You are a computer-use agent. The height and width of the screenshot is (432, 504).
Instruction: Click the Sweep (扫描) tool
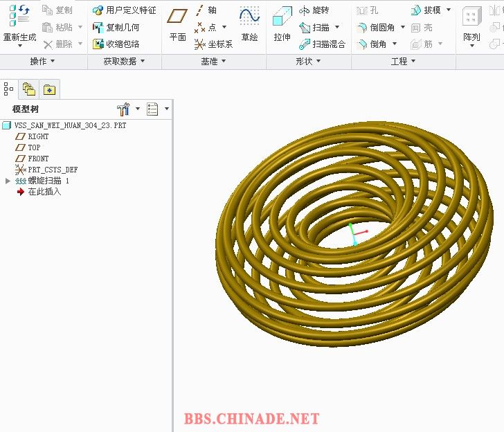tap(314, 28)
